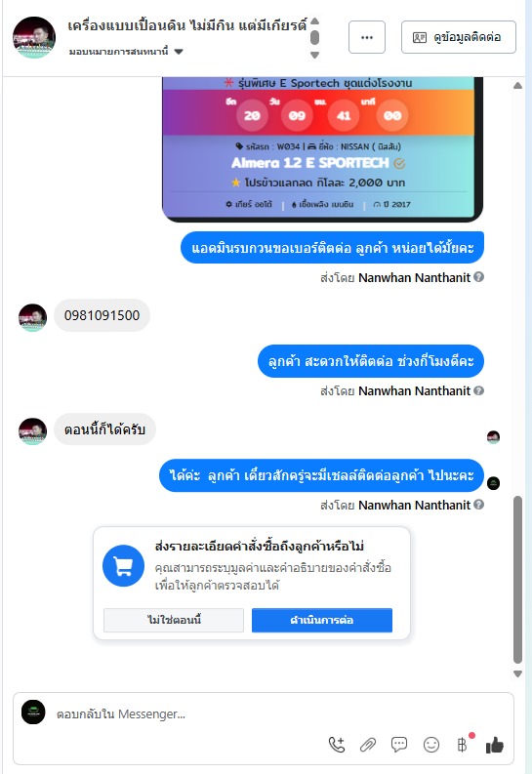Click the Baht payment request icon
Viewport: 532px width, 774px height.
click(x=463, y=745)
